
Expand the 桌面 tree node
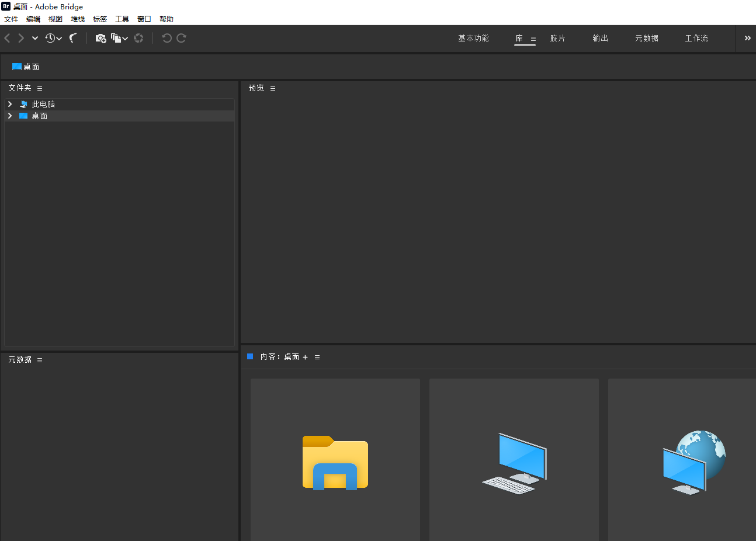click(x=10, y=116)
